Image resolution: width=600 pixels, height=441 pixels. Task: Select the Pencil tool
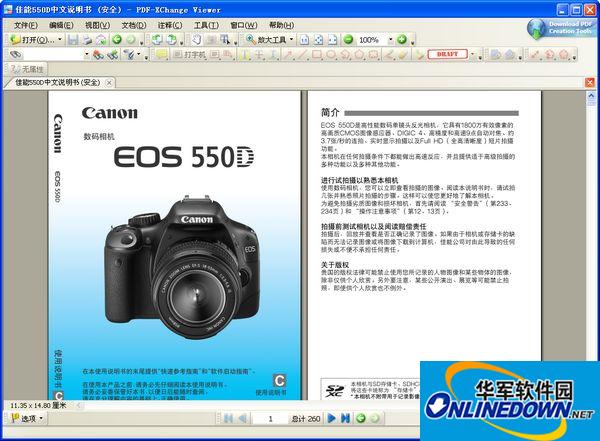click(x=389, y=55)
